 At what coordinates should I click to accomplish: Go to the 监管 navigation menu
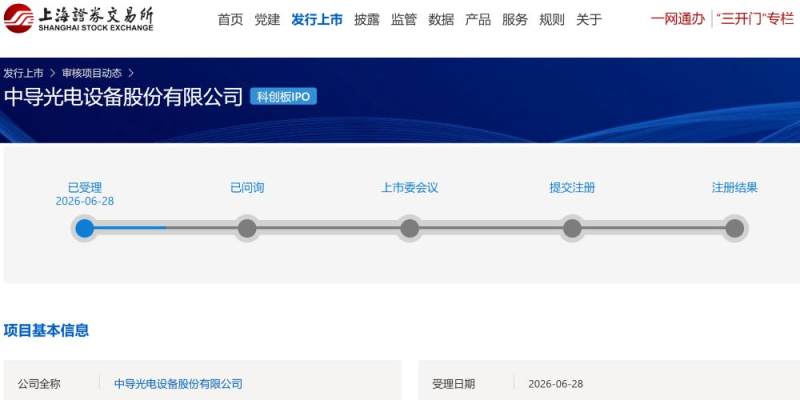[x=404, y=20]
